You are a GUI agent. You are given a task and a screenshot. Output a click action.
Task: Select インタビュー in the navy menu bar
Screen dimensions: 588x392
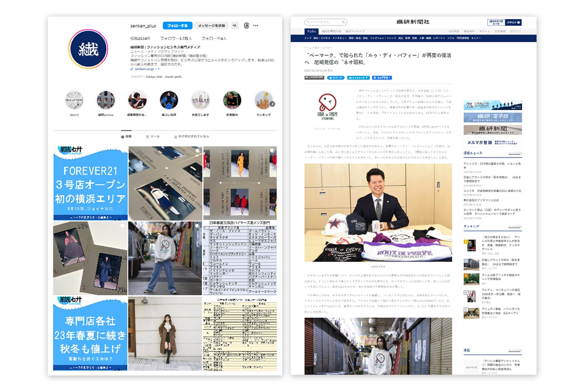(339, 38)
